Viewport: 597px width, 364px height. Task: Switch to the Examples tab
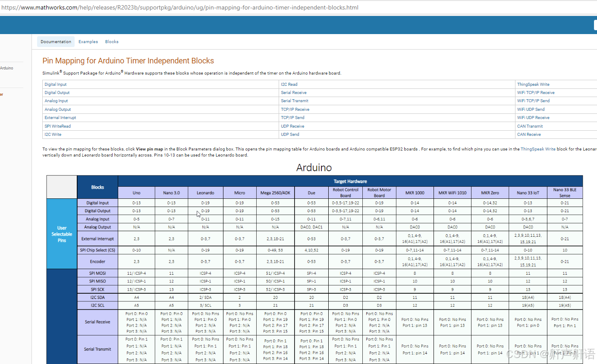(88, 42)
